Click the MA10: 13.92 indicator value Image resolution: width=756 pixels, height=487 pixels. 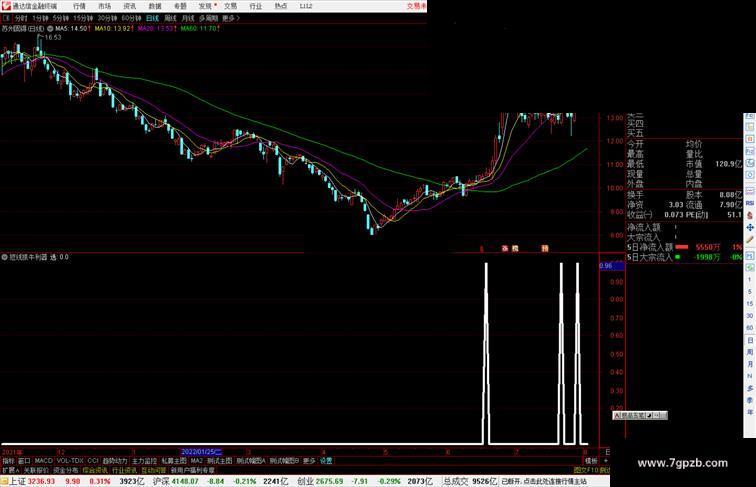point(113,29)
